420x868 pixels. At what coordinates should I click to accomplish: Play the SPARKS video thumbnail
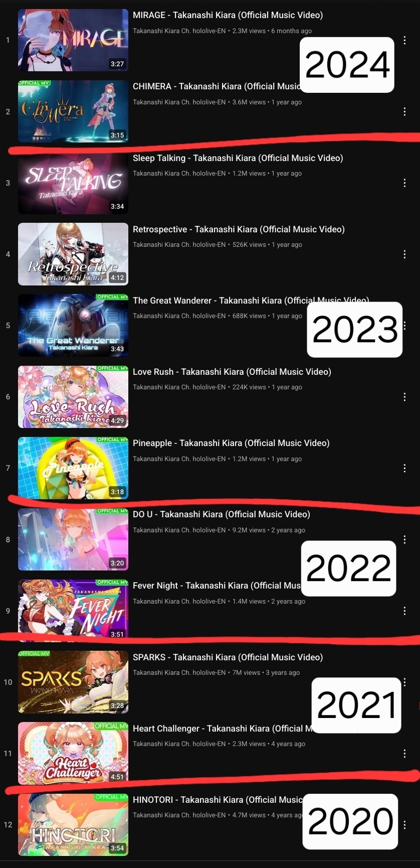tap(73, 682)
